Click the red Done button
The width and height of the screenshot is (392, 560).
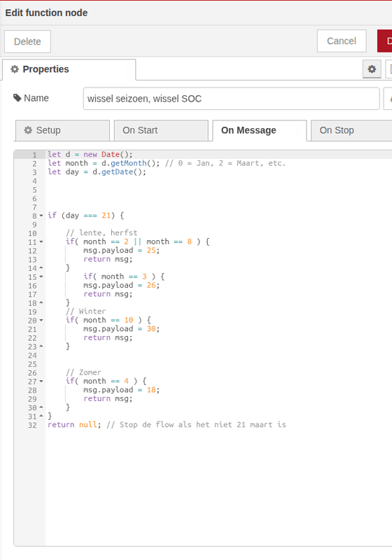pyautogui.click(x=385, y=41)
